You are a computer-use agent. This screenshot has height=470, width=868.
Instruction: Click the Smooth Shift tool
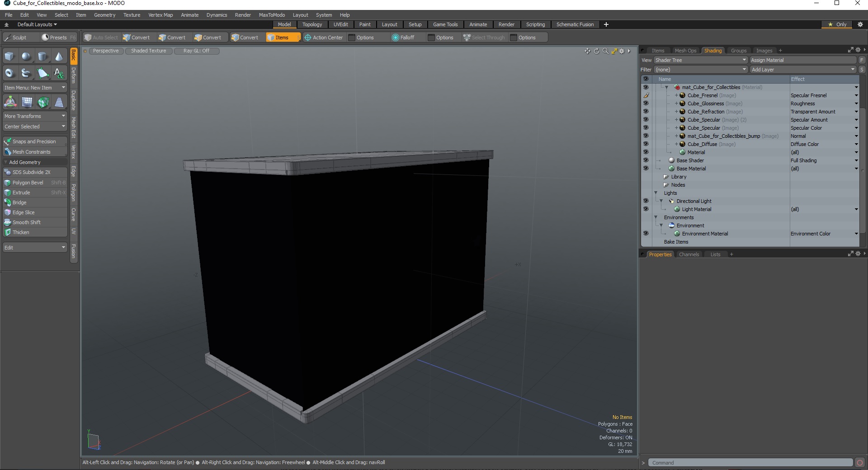(x=35, y=222)
